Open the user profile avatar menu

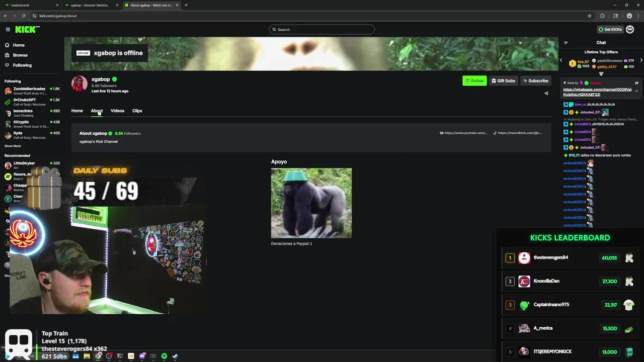tap(630, 30)
